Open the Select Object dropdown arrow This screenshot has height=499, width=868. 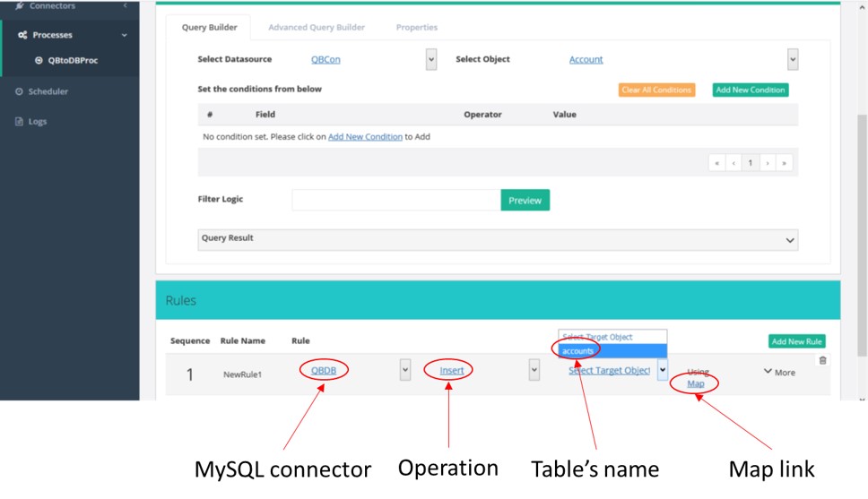point(792,59)
